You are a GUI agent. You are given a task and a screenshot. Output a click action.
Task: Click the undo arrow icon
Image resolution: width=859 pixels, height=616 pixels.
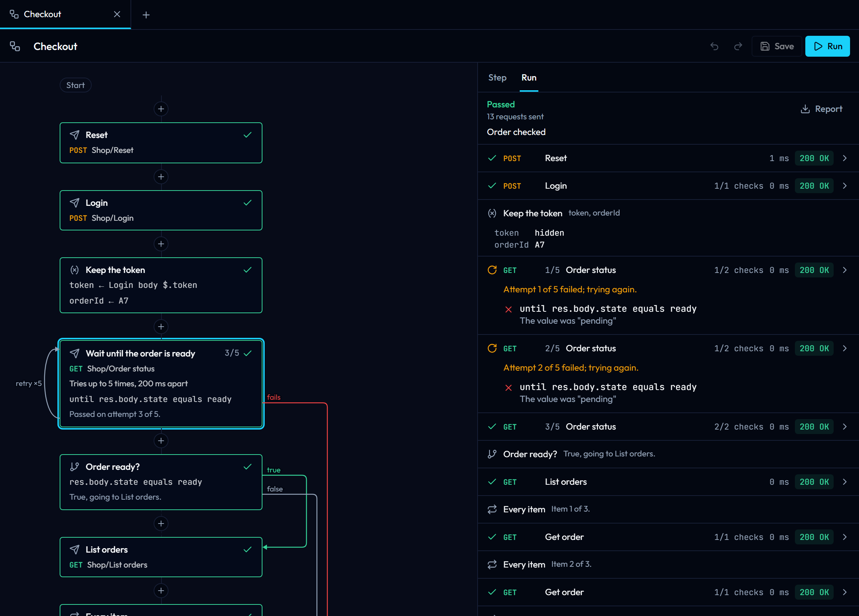click(714, 46)
